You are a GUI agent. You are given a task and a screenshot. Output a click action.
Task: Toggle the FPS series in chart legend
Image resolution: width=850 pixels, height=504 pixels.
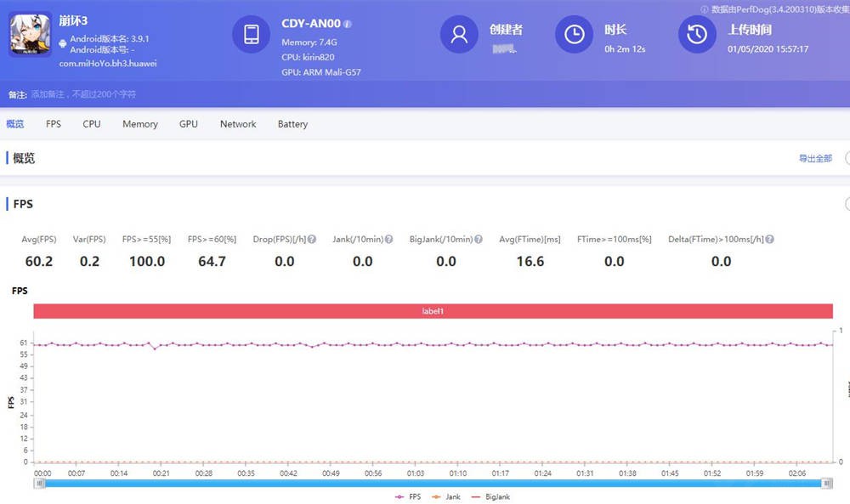(408, 496)
